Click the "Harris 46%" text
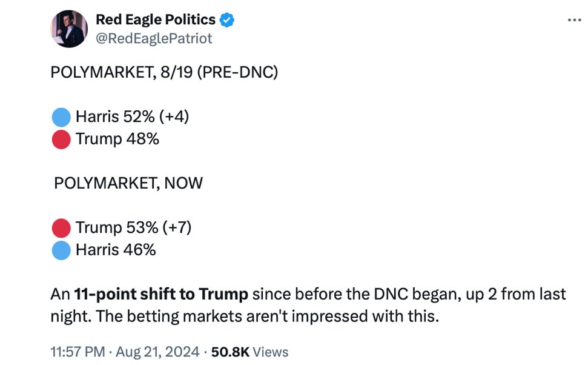588x365 pixels. point(116,250)
